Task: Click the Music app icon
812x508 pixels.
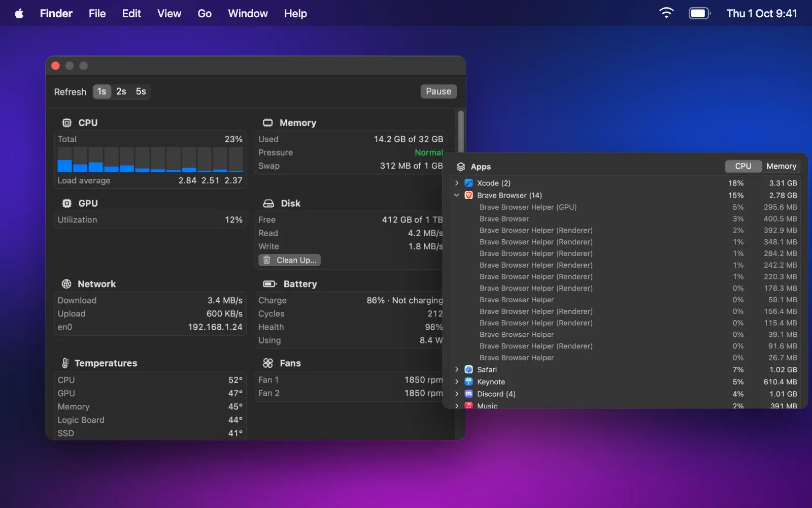Action: pyautogui.click(x=469, y=405)
